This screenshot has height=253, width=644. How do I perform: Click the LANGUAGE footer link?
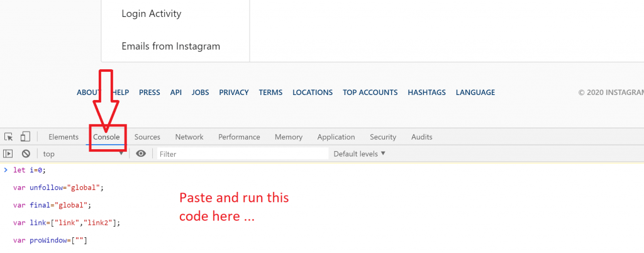pos(475,93)
